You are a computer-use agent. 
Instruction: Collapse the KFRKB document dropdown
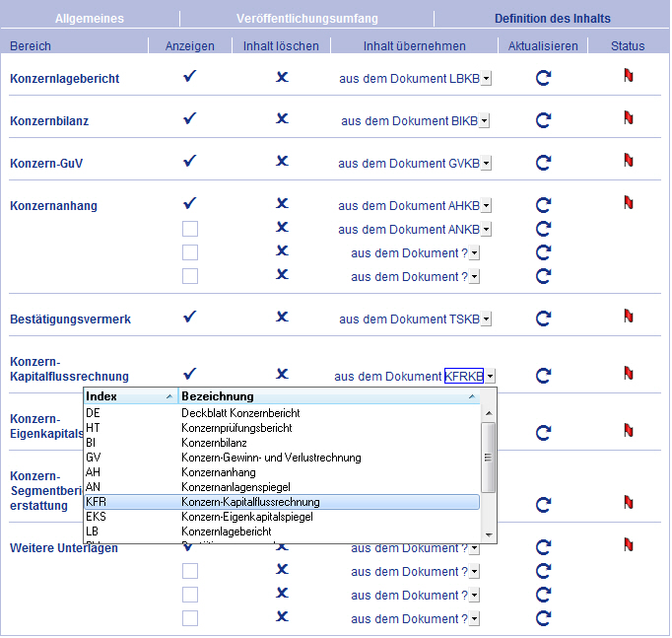click(x=490, y=376)
